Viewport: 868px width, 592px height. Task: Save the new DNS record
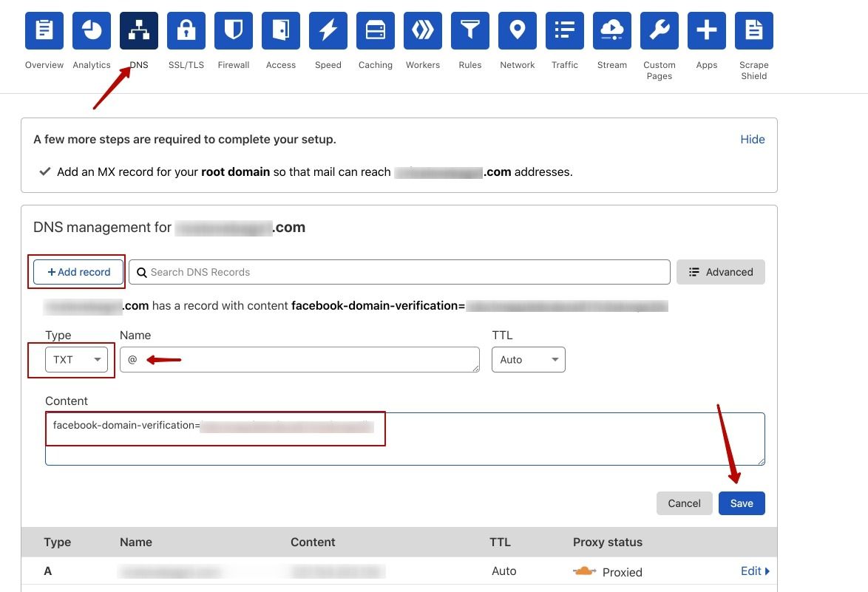pyautogui.click(x=742, y=503)
